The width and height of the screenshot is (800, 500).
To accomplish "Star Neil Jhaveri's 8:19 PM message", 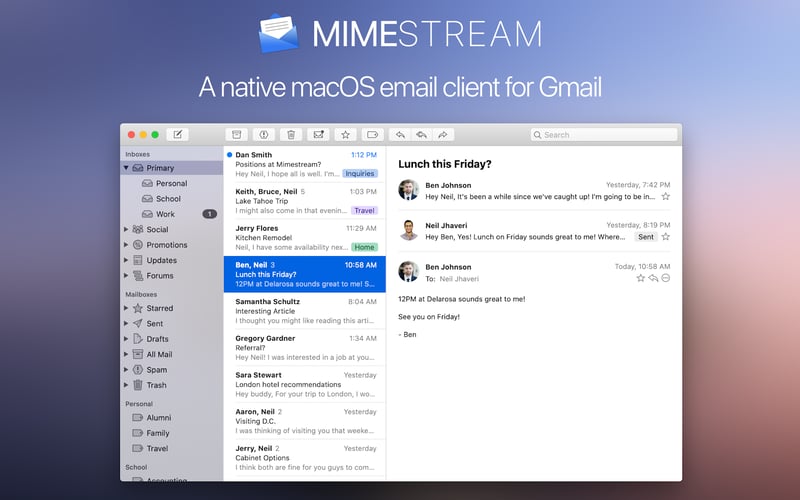I will pyautogui.click(x=665, y=237).
